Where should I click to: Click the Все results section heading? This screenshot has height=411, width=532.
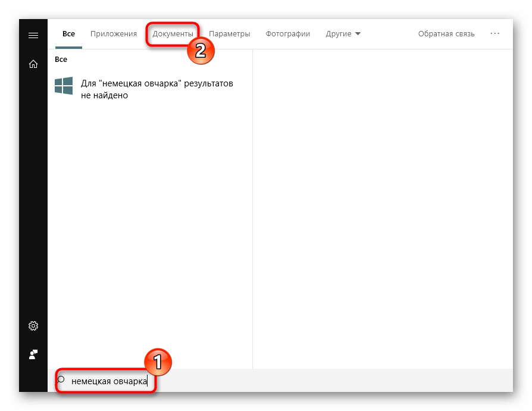pyautogui.click(x=61, y=59)
